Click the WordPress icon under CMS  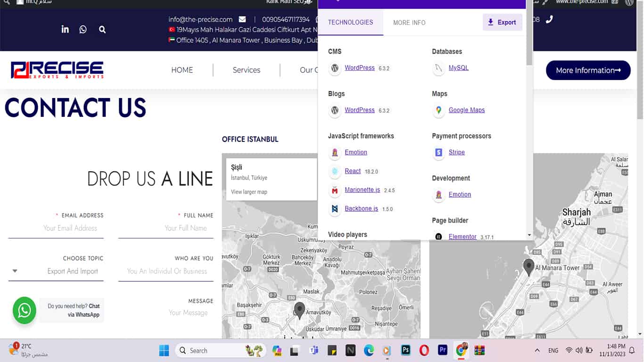[x=335, y=68]
